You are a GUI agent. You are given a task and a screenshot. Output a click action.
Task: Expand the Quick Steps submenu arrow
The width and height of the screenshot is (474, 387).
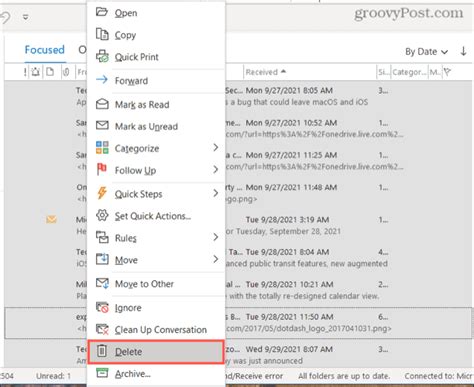click(x=216, y=193)
